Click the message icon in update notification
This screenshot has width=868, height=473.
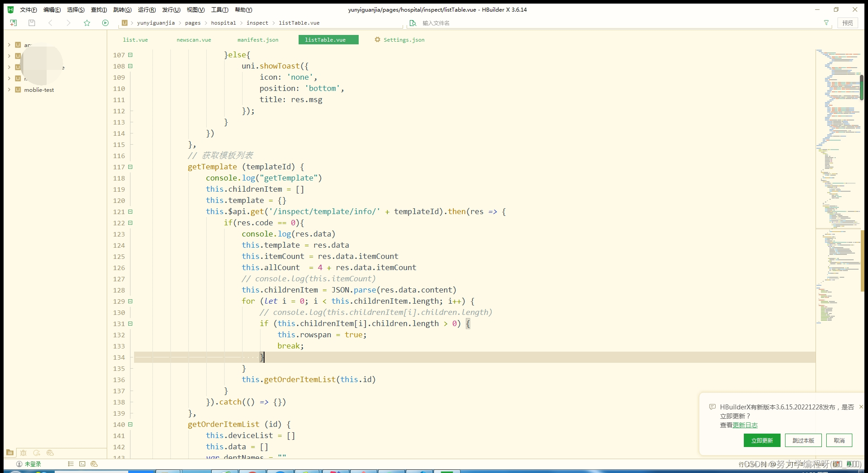click(712, 407)
